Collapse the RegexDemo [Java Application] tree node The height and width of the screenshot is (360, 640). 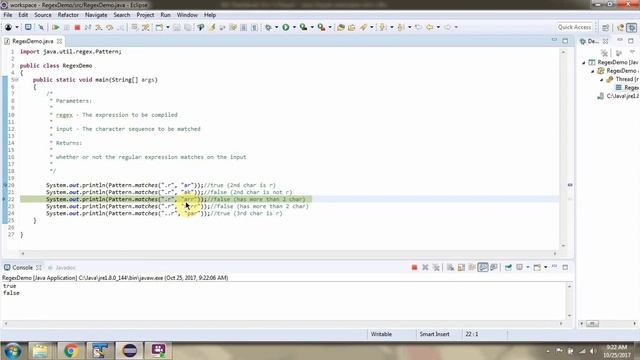point(584,62)
